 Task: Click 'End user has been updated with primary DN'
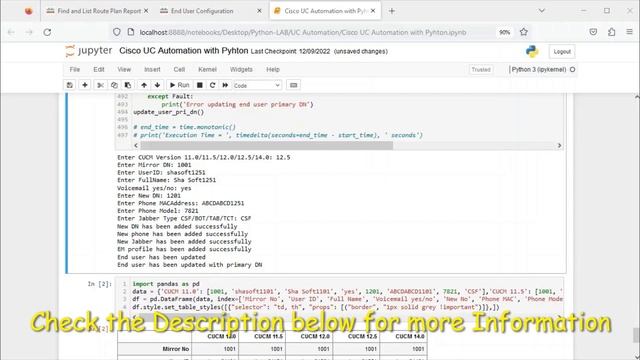[189, 264]
